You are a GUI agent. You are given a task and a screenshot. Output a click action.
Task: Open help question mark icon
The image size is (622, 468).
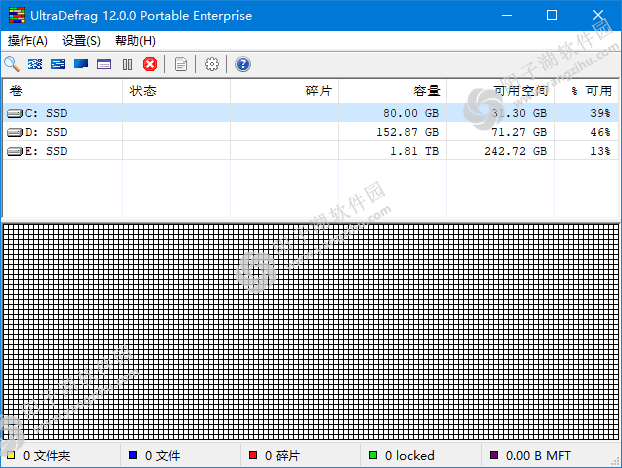pos(243,64)
